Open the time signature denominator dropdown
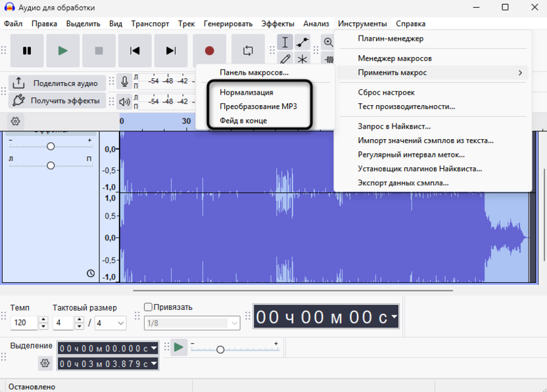Image resolution: width=547 pixels, height=392 pixels. (110, 322)
